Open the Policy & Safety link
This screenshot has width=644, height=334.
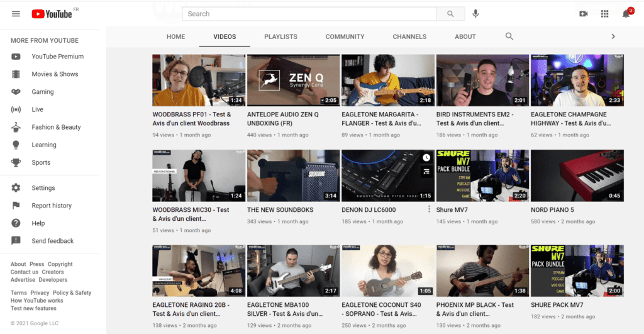point(72,293)
